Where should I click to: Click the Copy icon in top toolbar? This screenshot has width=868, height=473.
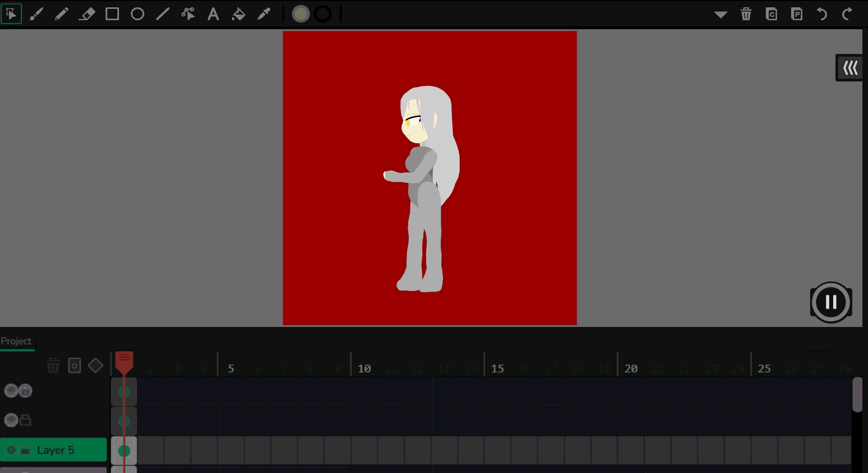tap(771, 14)
